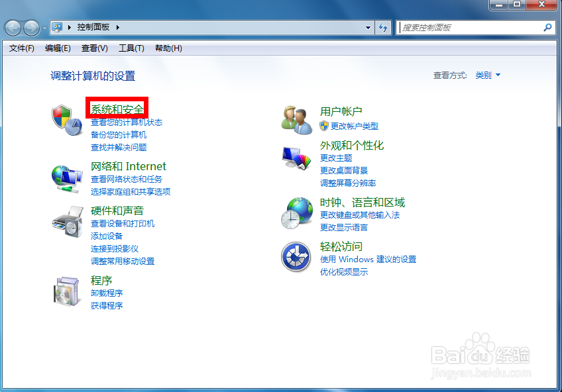
Task: Expand arrow before 控制面板 in breadcrumb
Action: 70,27
